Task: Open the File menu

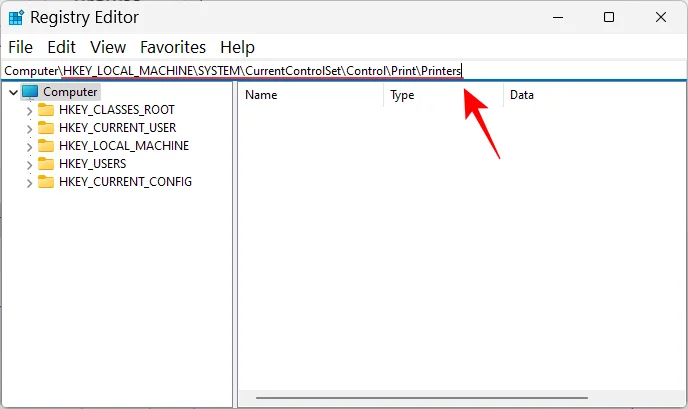Action: click(x=20, y=47)
